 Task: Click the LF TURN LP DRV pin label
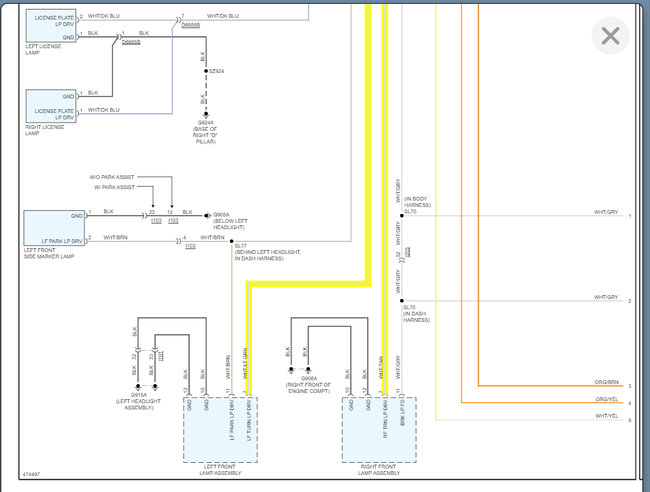[249, 420]
